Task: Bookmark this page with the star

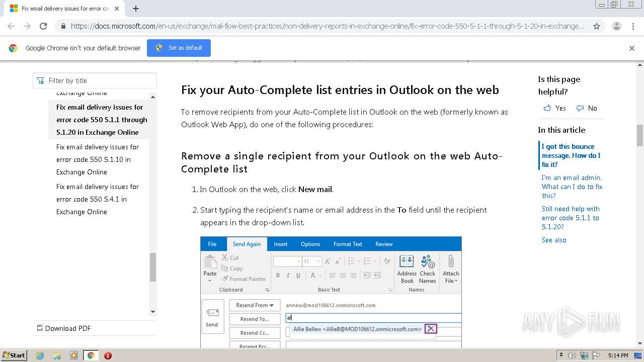Action: (597, 26)
